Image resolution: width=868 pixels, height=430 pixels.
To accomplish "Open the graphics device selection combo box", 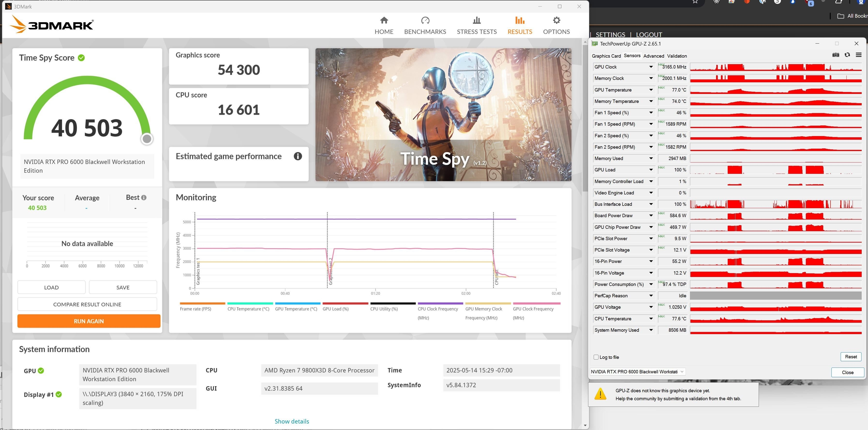I will point(637,372).
